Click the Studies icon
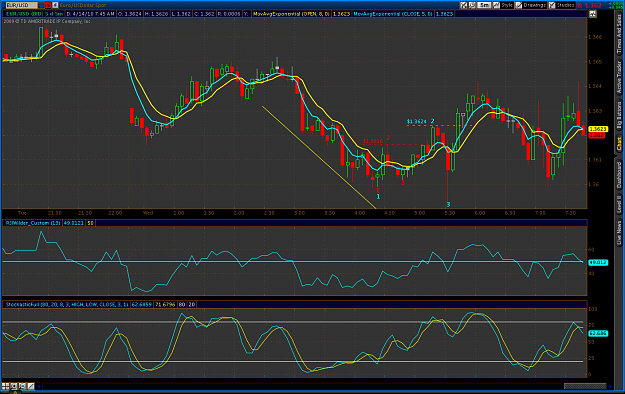This screenshot has width=625, height=394. pos(552,5)
